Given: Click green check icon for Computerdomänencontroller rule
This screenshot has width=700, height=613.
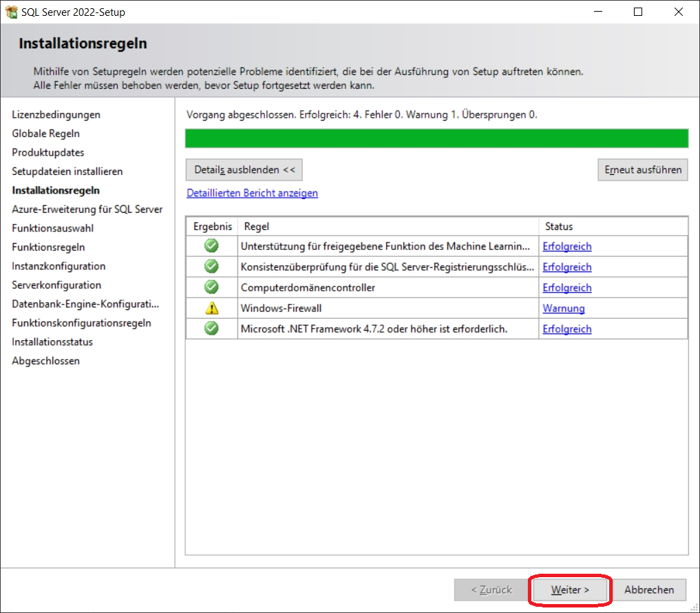Looking at the screenshot, I should point(211,287).
